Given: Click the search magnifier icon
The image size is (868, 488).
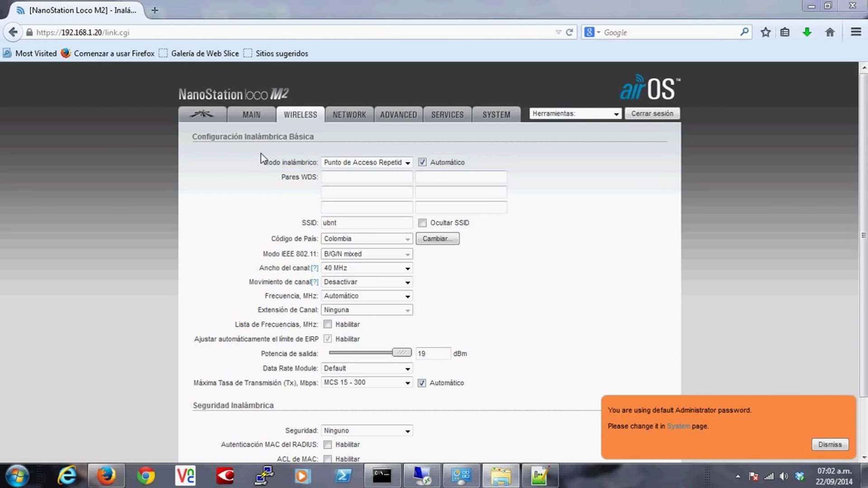Looking at the screenshot, I should click(745, 32).
